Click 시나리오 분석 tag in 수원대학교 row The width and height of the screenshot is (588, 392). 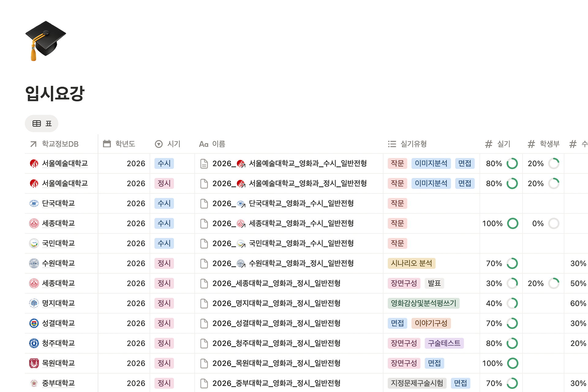click(412, 263)
